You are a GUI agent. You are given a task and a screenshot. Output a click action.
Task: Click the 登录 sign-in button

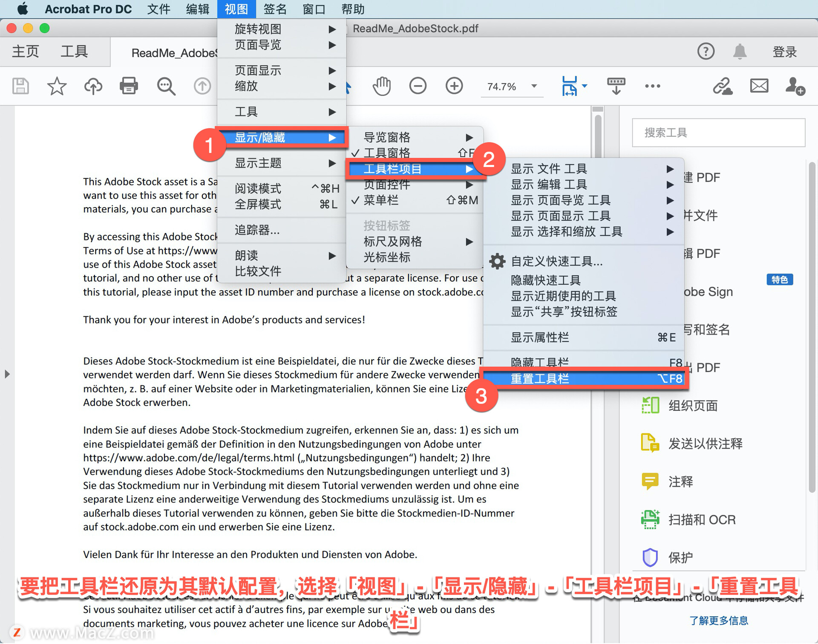coord(785,52)
